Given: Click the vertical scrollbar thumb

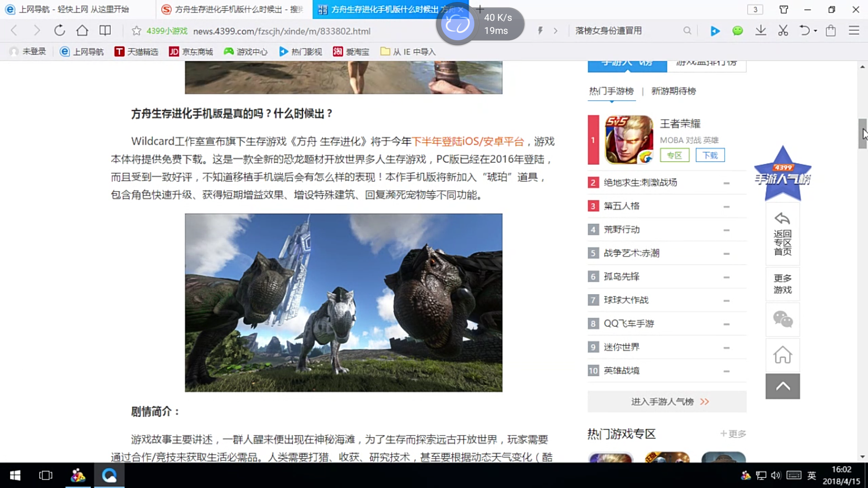Looking at the screenshot, I should click(x=863, y=134).
